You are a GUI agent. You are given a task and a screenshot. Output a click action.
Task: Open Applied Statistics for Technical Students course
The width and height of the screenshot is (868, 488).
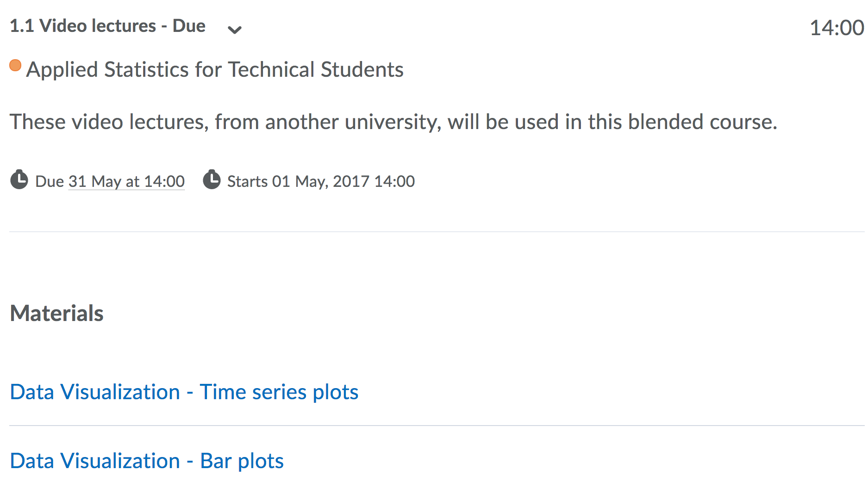click(x=215, y=70)
